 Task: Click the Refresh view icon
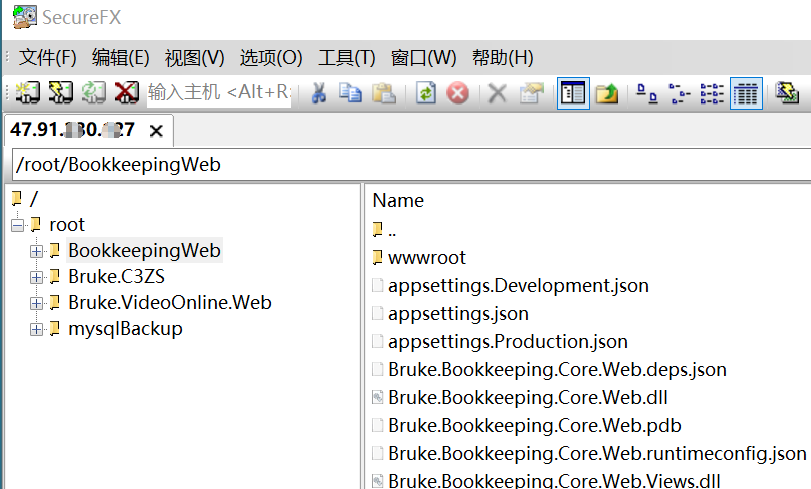[426, 93]
